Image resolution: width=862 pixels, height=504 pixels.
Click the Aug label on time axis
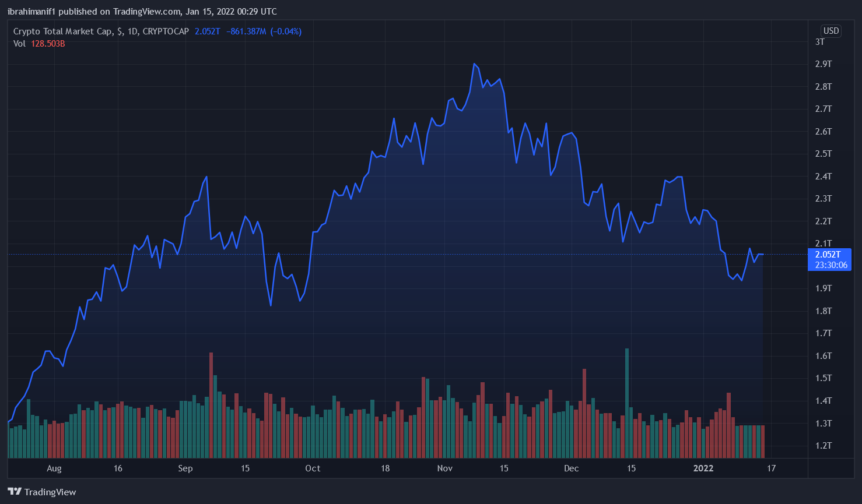click(54, 468)
